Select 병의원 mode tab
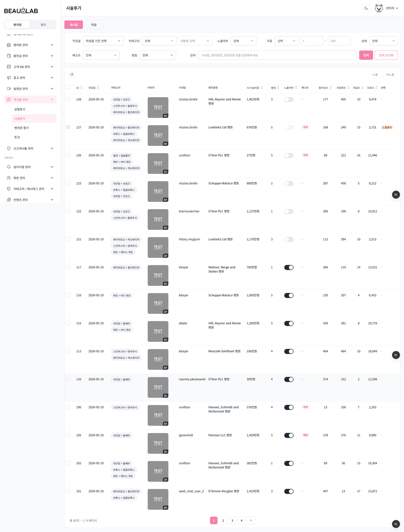Image resolution: width=404 pixels, height=532 pixels. 17,25
